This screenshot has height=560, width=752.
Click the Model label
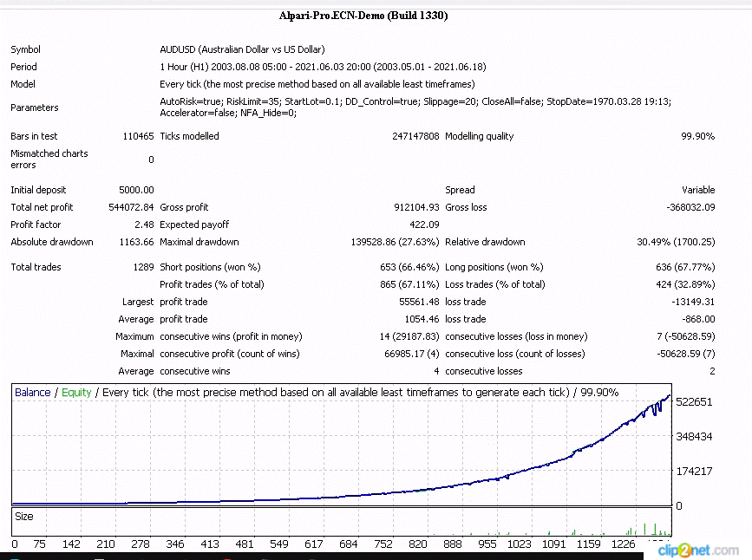[23, 84]
